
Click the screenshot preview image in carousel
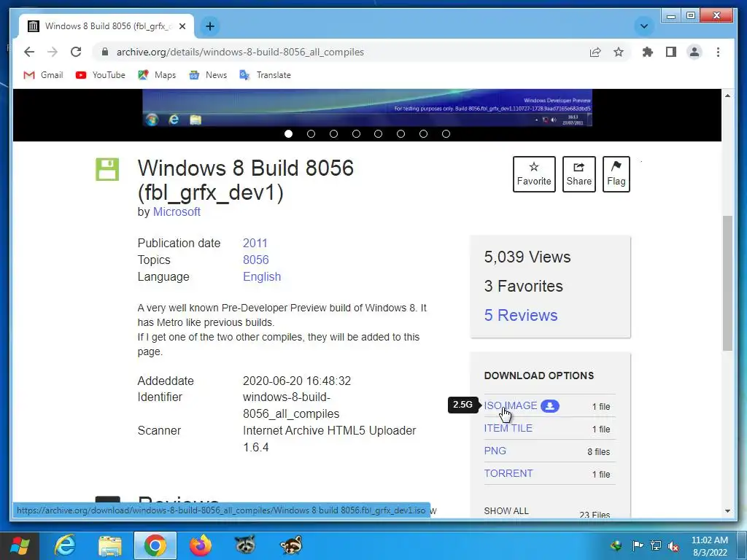pos(368,108)
